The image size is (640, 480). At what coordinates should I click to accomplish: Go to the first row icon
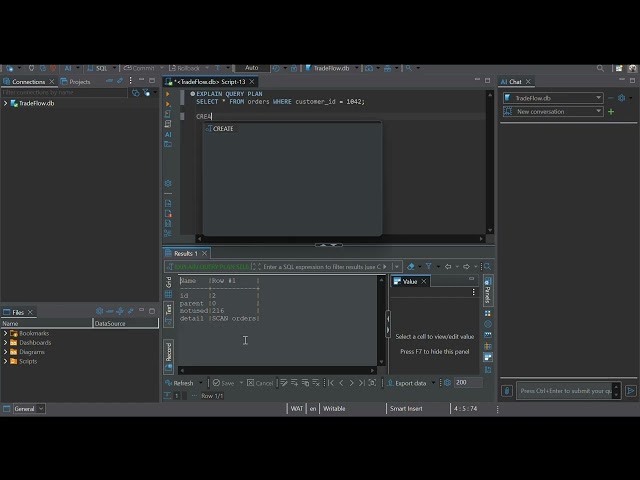331,383
